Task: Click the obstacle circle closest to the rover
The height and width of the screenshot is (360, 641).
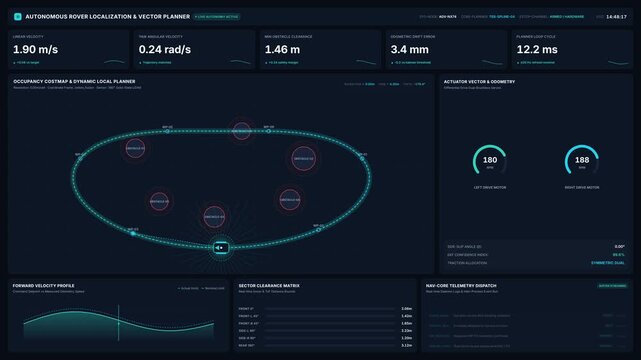Action: coord(214,217)
